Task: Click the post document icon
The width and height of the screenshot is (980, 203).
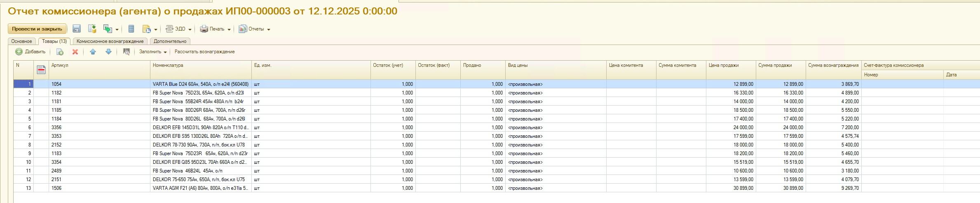Action: click(x=92, y=29)
